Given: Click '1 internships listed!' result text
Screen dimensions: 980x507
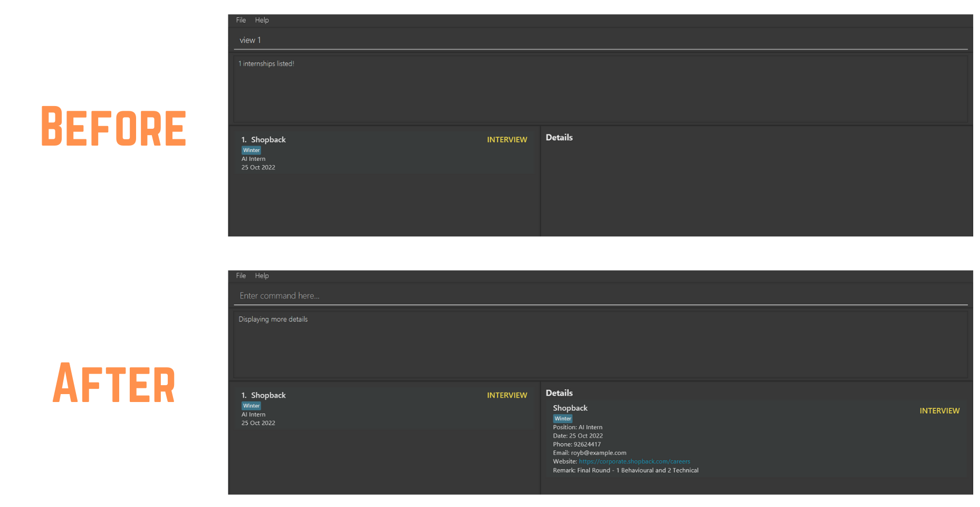Looking at the screenshot, I should 266,63.
